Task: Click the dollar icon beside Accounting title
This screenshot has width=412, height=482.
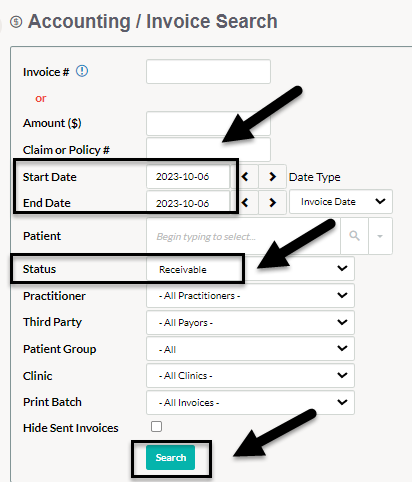Action: tap(16, 22)
